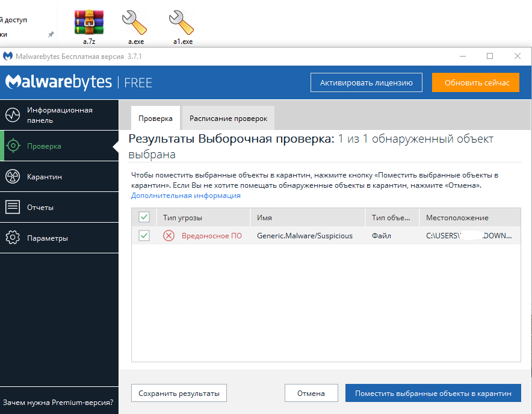Select the a.exe file icon
532x414 pixels.
click(135, 22)
